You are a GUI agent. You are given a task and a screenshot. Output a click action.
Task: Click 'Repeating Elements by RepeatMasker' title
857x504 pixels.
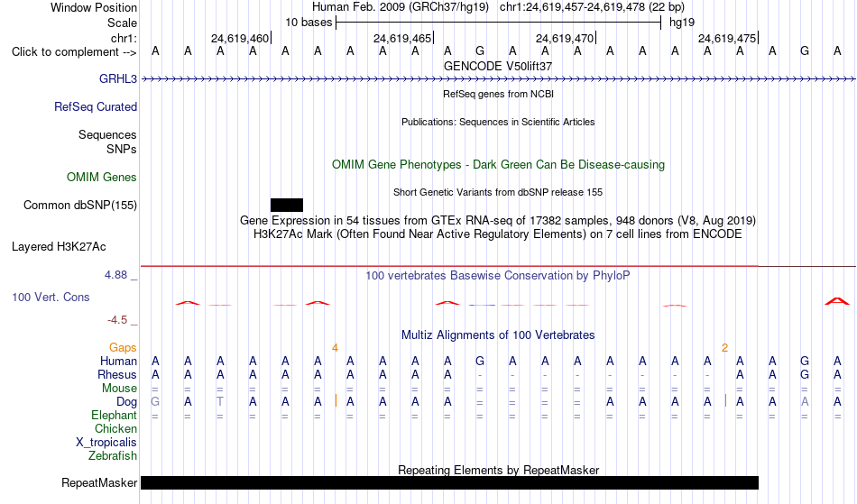click(x=499, y=470)
